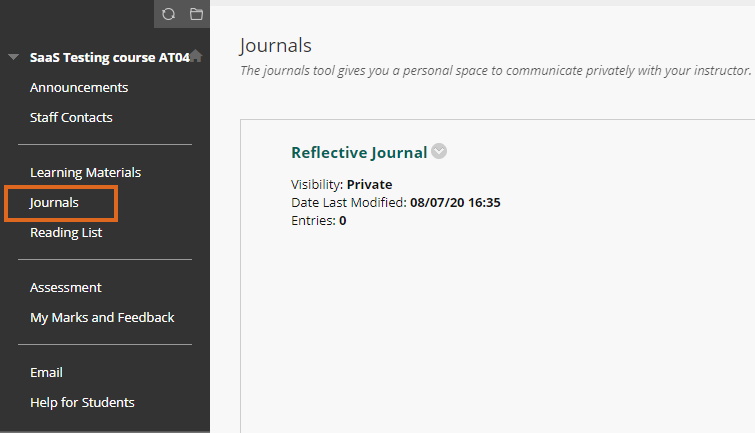The width and height of the screenshot is (755, 433).
Task: Click the Visibility: Private text
Action: (341, 184)
